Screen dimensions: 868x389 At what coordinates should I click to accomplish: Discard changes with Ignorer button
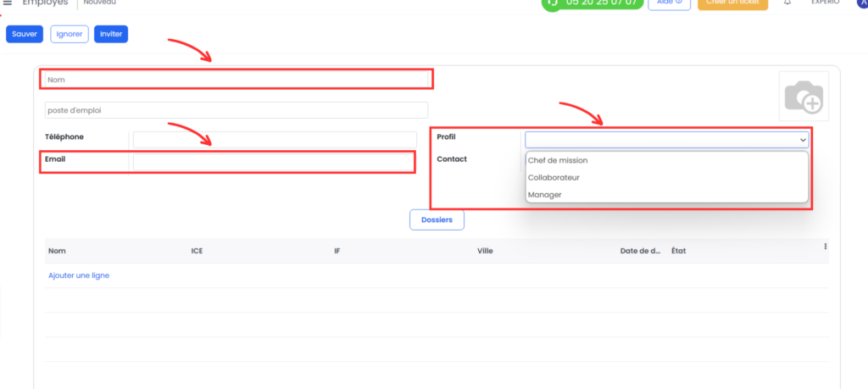pyautogui.click(x=70, y=34)
